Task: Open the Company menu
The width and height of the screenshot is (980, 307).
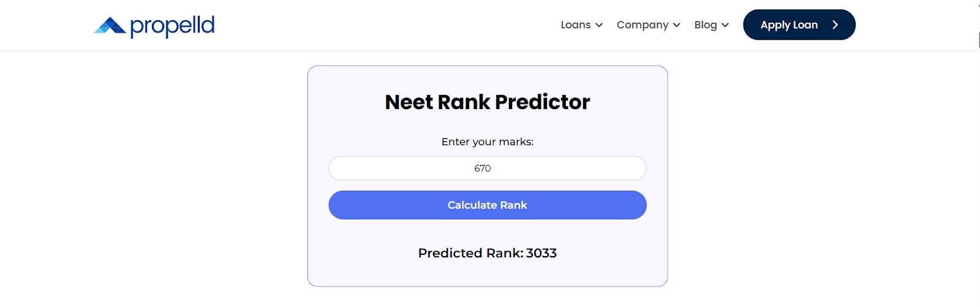Action: click(x=649, y=25)
